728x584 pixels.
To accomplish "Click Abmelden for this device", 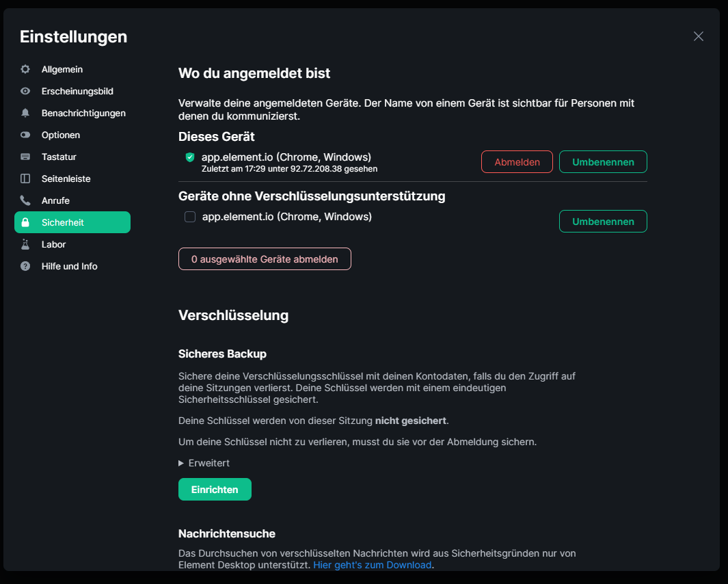I will [517, 161].
